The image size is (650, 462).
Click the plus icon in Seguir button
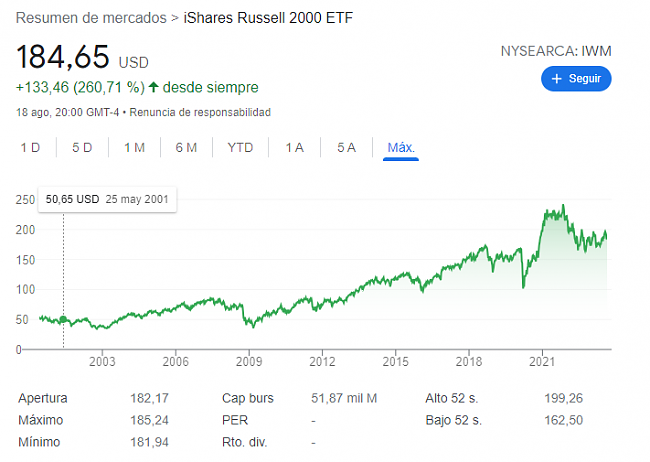click(556, 79)
